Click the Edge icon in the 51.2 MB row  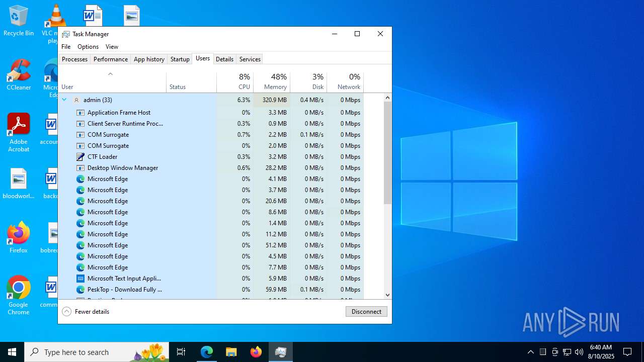[x=80, y=245]
